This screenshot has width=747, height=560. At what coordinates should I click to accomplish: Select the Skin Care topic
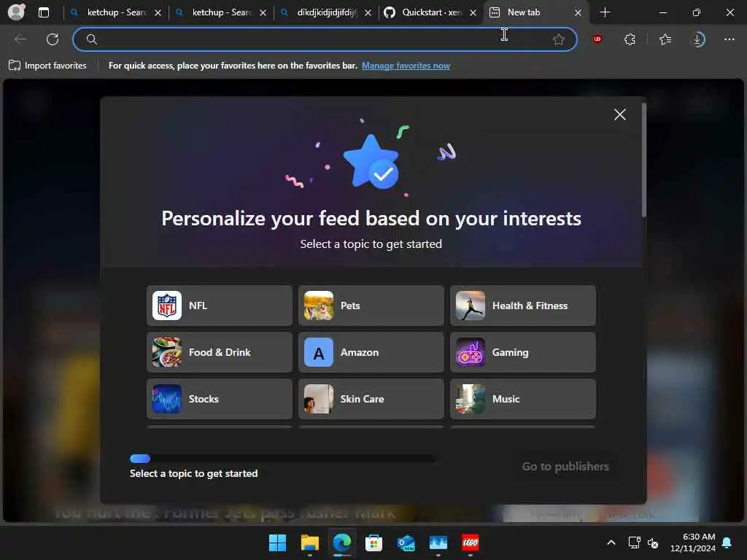tap(371, 399)
